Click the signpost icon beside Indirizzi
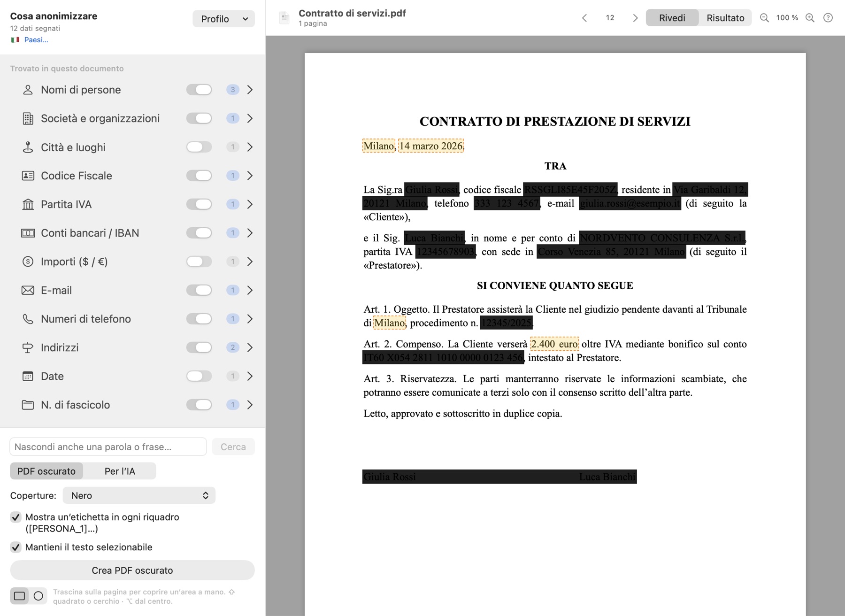845x616 pixels. (28, 347)
